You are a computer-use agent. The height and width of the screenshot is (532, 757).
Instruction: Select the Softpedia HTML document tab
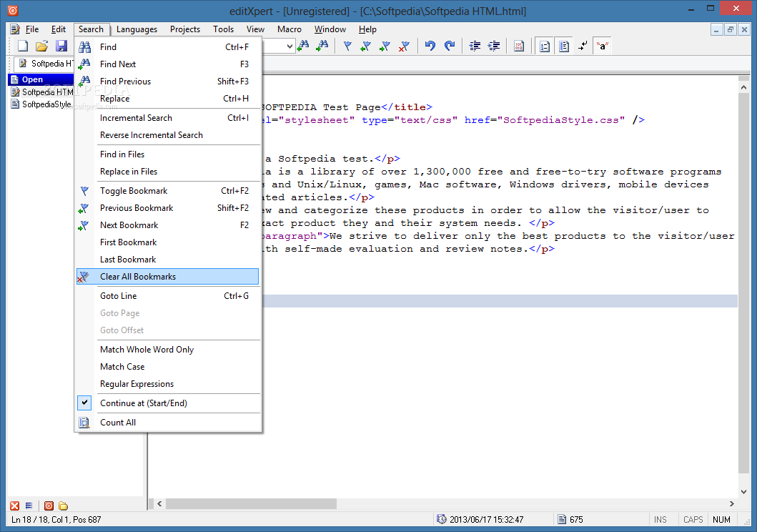click(x=44, y=63)
